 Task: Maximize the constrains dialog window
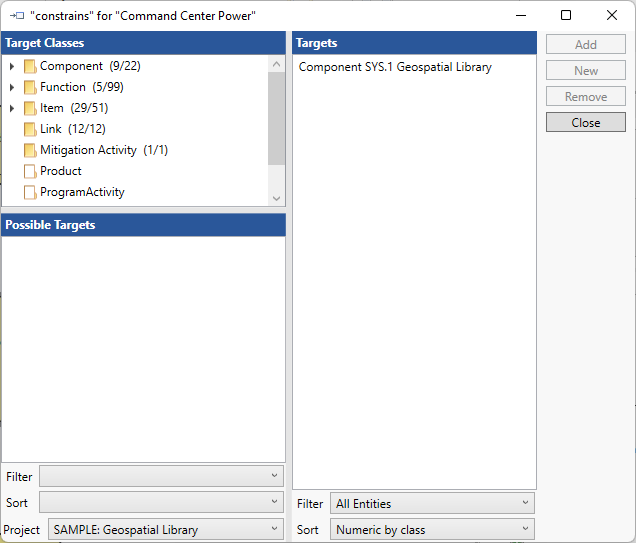(566, 15)
